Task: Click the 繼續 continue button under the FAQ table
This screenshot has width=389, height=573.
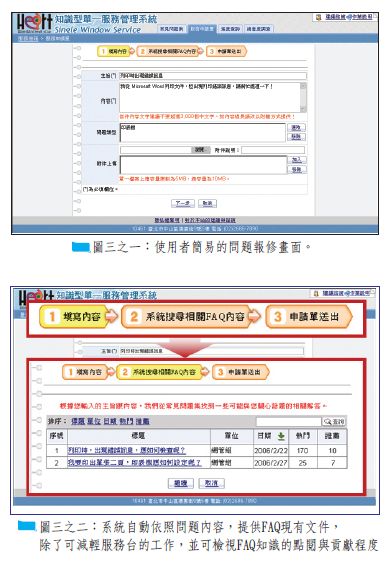Action: 181,483
